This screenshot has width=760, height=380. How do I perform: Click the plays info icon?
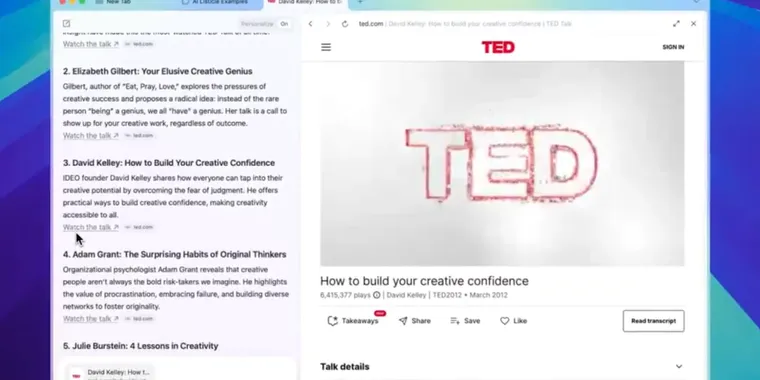pos(377,295)
